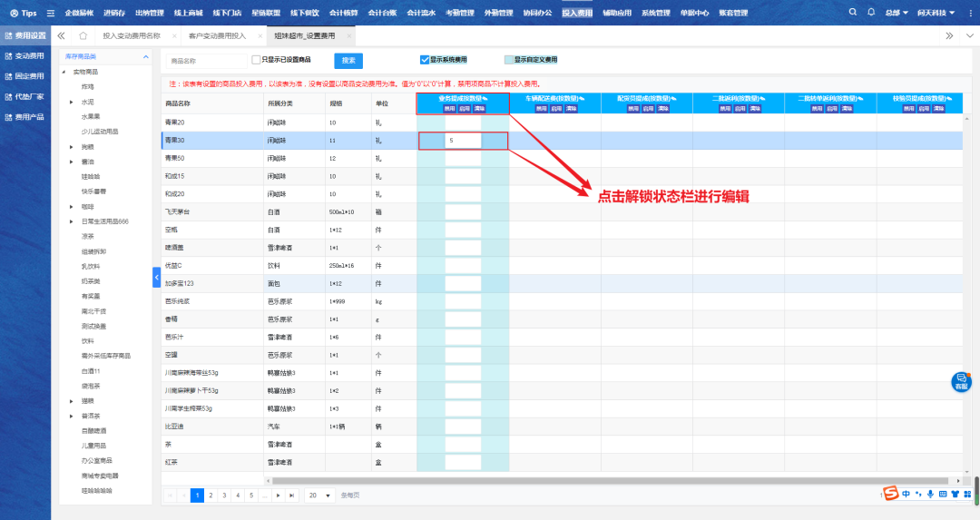Toggle 只显示已设置商品 checkbox
The image size is (980, 520).
tap(256, 60)
